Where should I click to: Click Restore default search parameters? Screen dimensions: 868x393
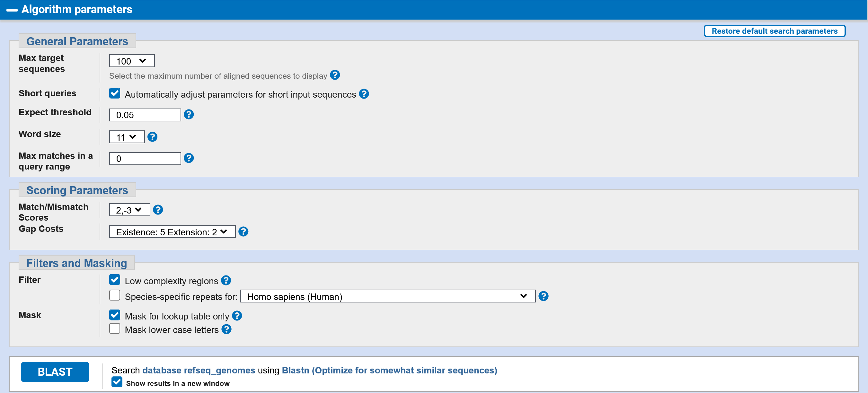coord(774,31)
